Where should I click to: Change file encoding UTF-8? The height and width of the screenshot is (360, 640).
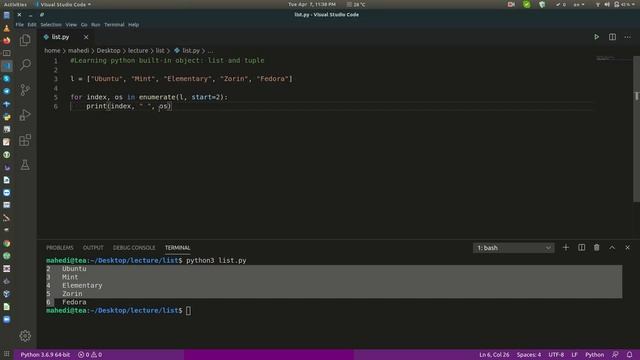click(556, 355)
